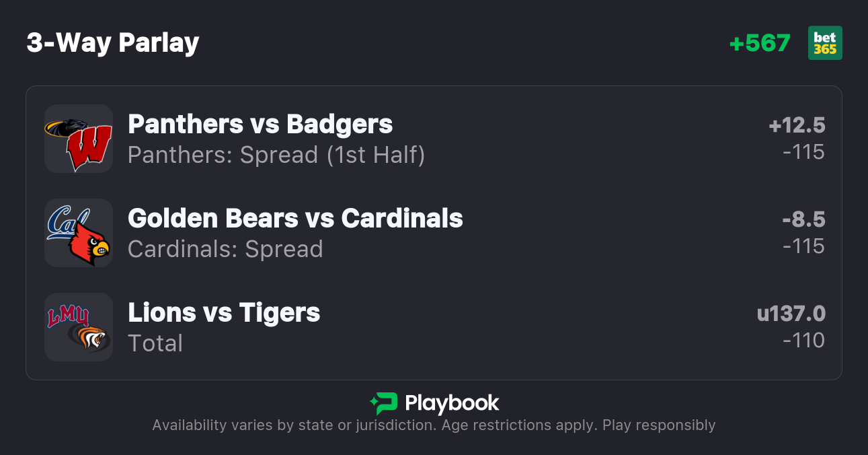This screenshot has height=455, width=868.
Task: Click the +12.5 spread value
Action: (x=797, y=125)
